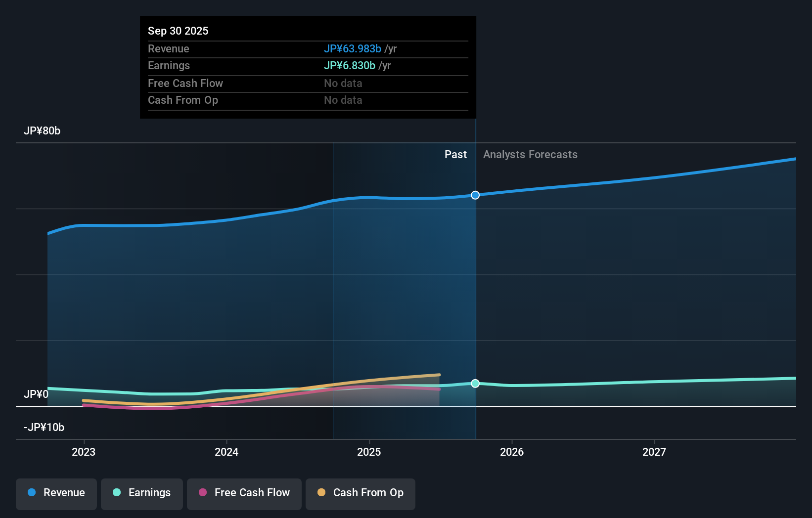Screen dimensions: 812x518
Task: Toggle the Earnings series visibility
Action: [142, 493]
